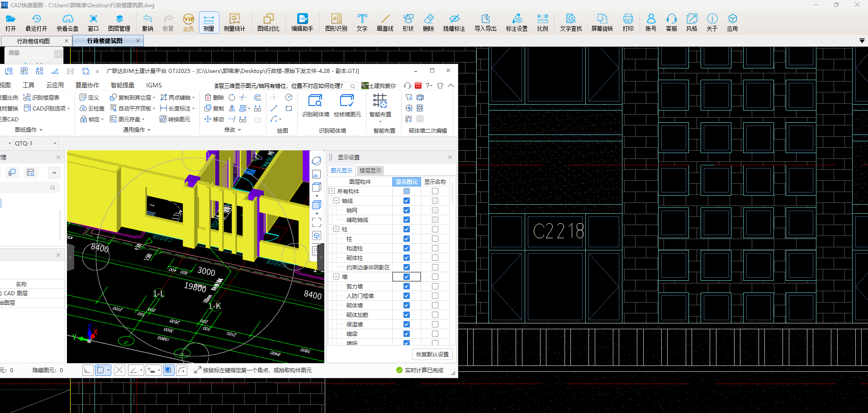Click the 锁定 button

92,120
